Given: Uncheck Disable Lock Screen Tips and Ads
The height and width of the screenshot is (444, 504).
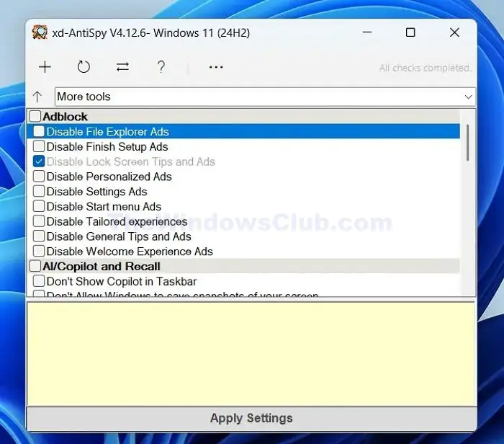Looking at the screenshot, I should click(39, 161).
